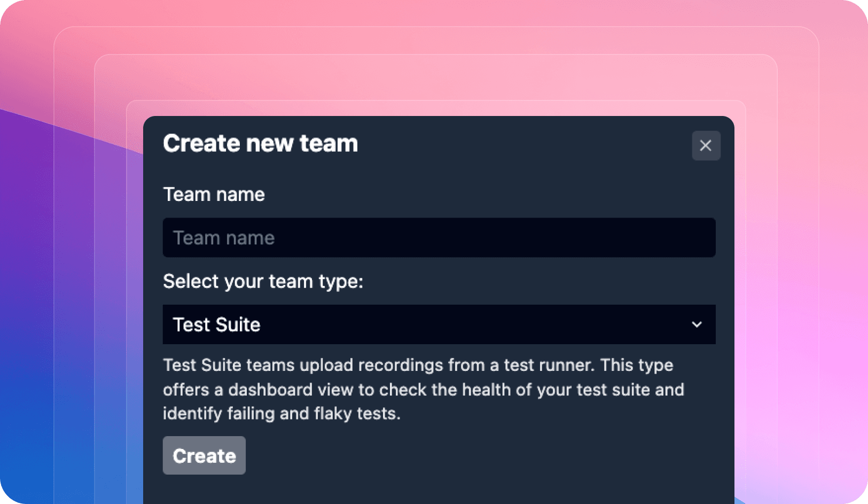The height and width of the screenshot is (504, 868).
Task: Click the Team name label
Action: 214,194
